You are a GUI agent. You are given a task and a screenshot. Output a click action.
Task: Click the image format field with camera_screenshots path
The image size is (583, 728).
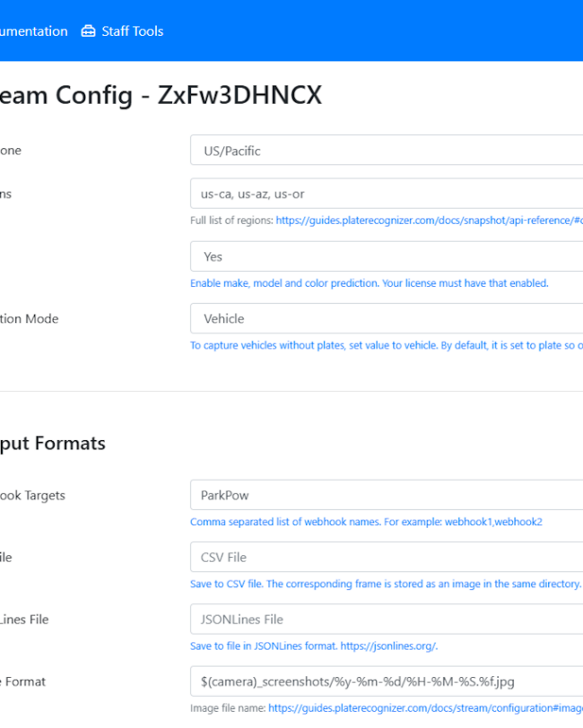coord(387,681)
